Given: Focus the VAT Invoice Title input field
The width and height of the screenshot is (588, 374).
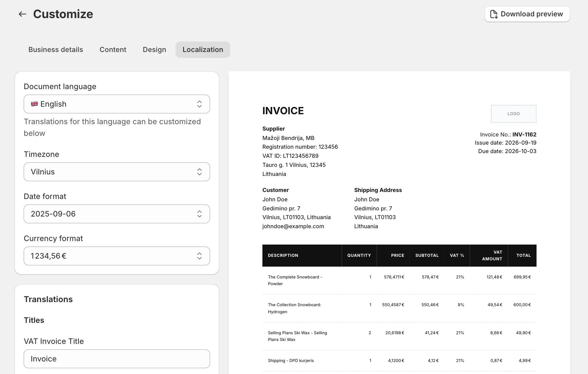Looking at the screenshot, I should pyautogui.click(x=117, y=359).
